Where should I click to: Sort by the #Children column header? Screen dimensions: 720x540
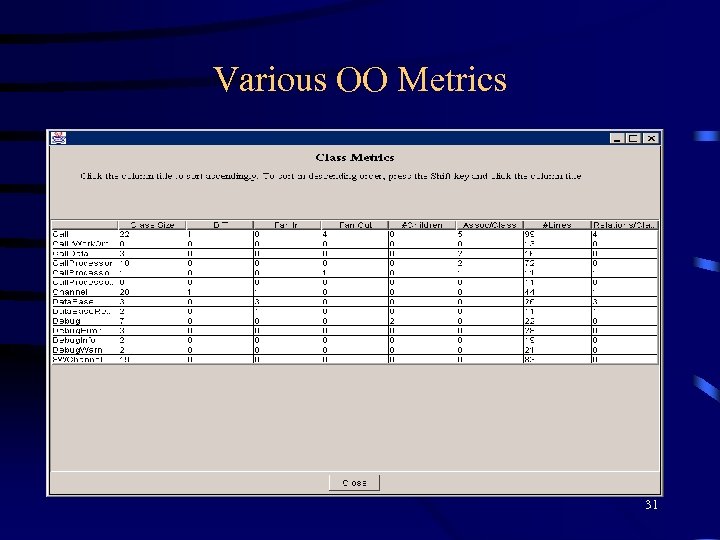click(x=422, y=225)
